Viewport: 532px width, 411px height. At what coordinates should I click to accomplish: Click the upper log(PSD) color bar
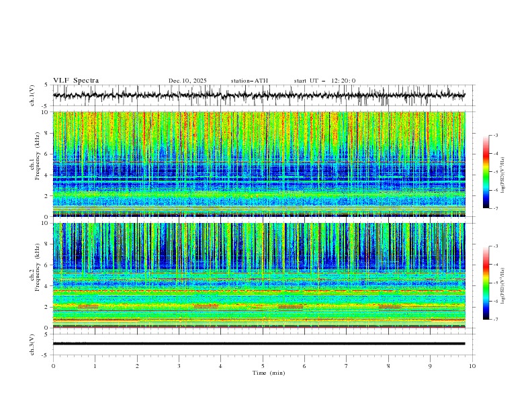click(486, 172)
